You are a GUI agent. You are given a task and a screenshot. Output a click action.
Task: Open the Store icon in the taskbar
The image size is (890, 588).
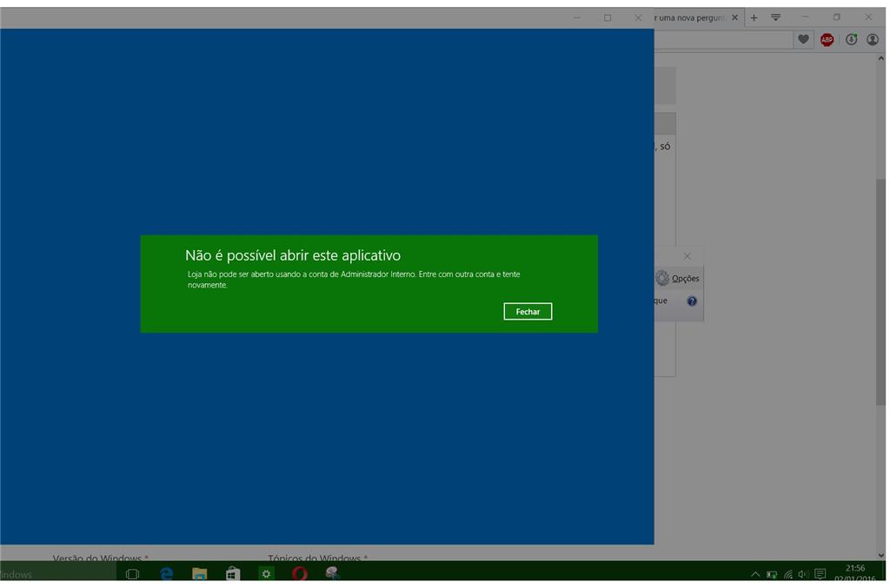pyautogui.click(x=233, y=574)
